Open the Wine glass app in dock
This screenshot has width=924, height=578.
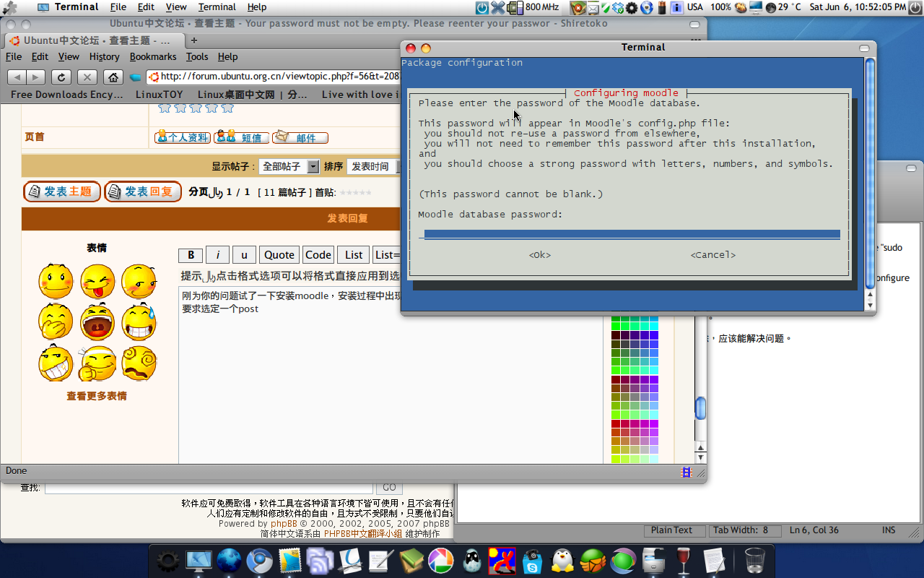[x=683, y=561]
